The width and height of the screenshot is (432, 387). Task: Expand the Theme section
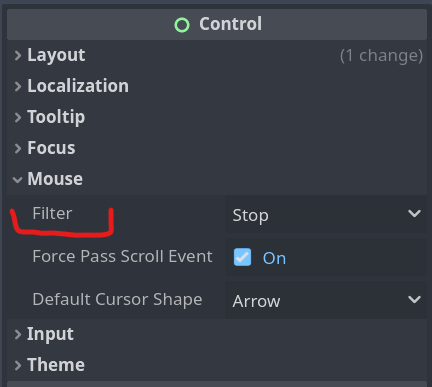(x=217, y=365)
